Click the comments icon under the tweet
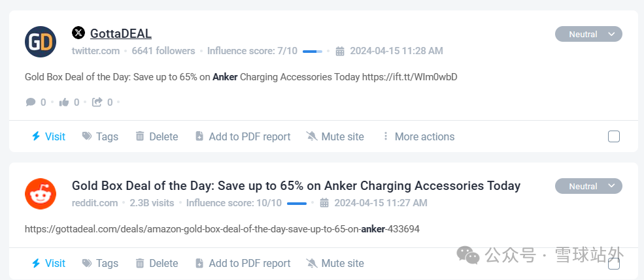 click(x=31, y=102)
